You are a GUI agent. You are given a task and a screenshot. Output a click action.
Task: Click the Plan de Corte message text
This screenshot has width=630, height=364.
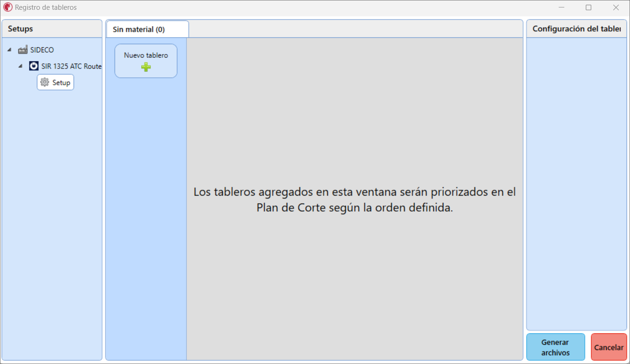355,200
